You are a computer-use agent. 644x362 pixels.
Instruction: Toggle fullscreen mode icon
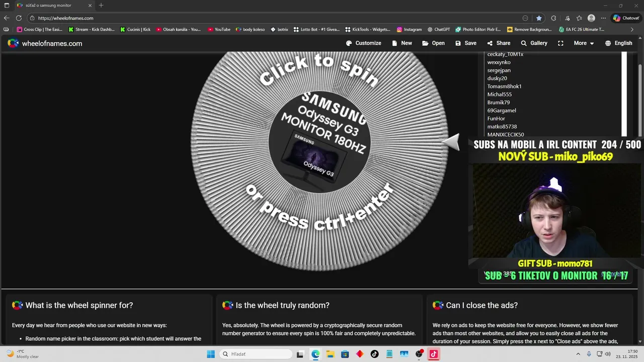pos(560,43)
